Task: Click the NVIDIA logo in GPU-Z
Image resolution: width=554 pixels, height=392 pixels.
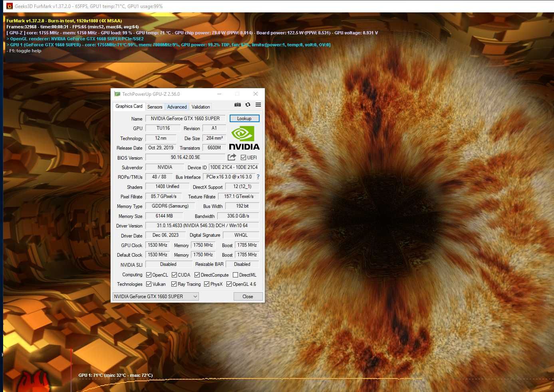Action: [x=244, y=139]
